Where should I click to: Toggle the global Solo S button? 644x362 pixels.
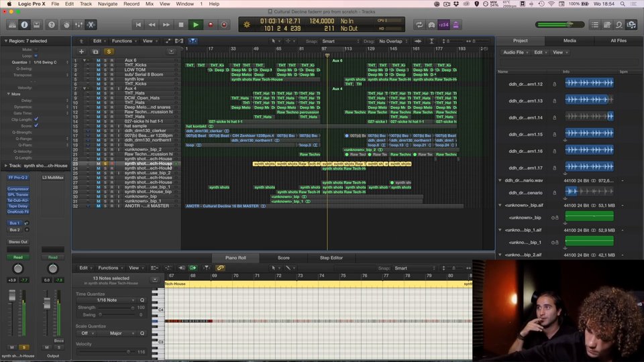pyautogui.click(x=109, y=52)
